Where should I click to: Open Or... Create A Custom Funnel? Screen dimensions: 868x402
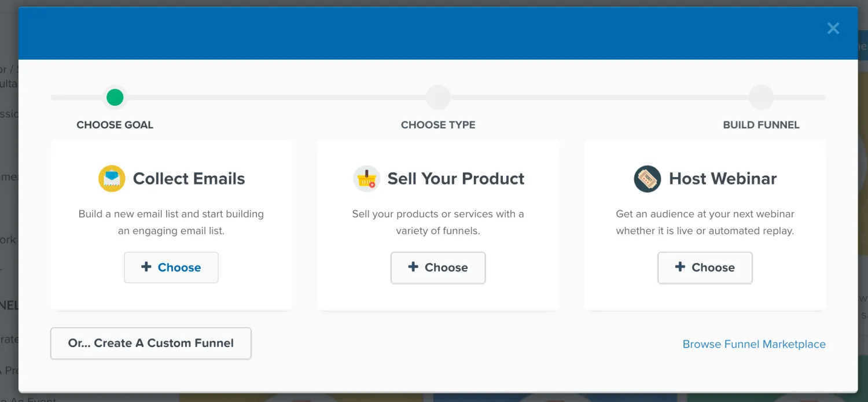click(x=151, y=344)
